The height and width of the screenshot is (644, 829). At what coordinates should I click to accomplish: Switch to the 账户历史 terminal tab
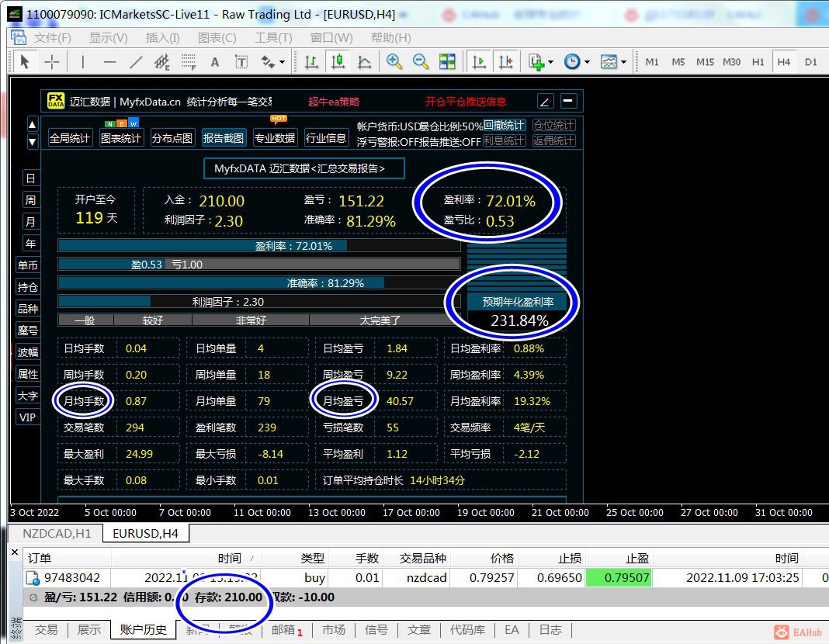144,630
